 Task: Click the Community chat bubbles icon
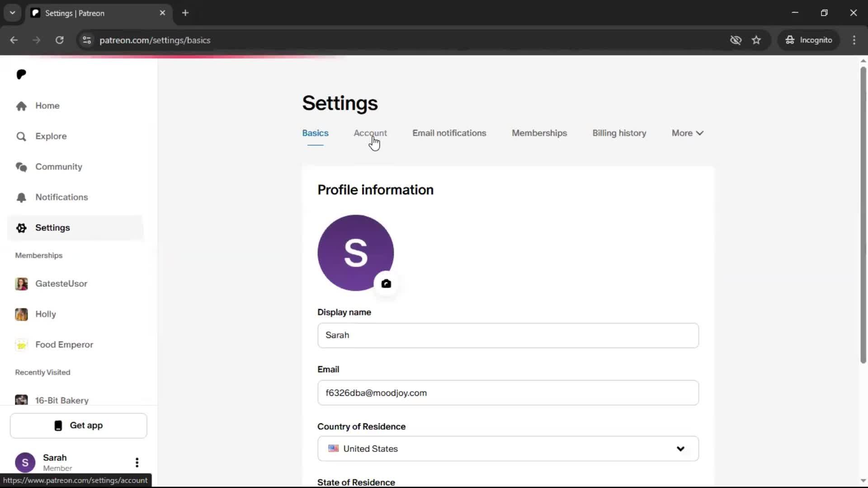21,167
